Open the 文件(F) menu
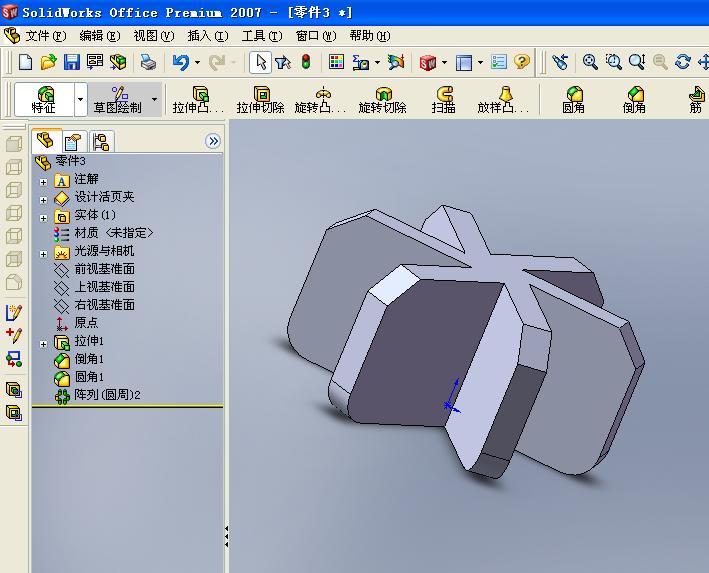The height and width of the screenshot is (573, 709). [x=45, y=36]
